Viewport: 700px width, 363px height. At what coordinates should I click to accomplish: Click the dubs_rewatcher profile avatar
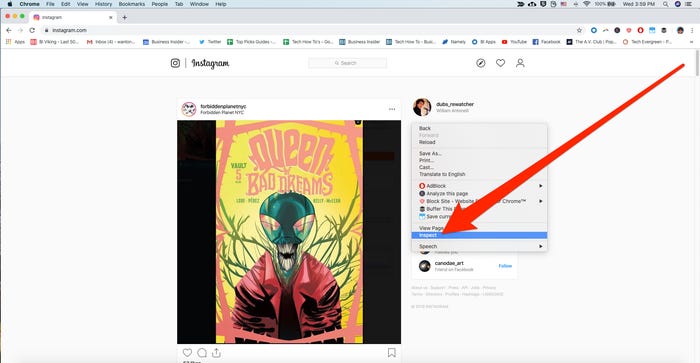(x=422, y=107)
